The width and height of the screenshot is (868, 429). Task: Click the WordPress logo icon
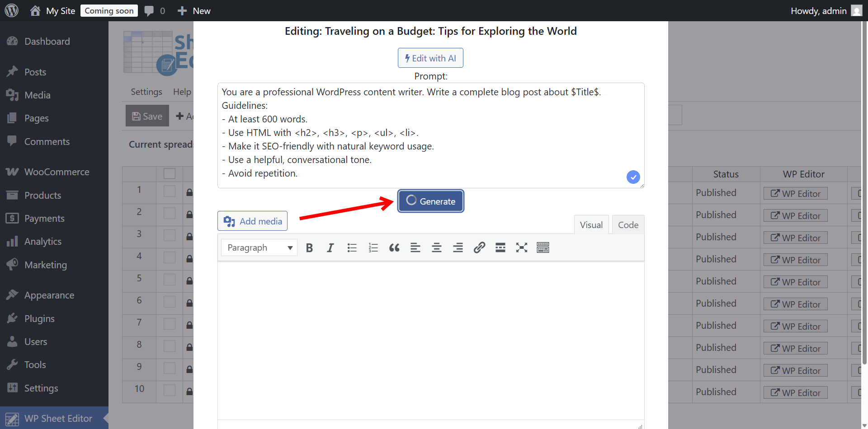coord(12,10)
